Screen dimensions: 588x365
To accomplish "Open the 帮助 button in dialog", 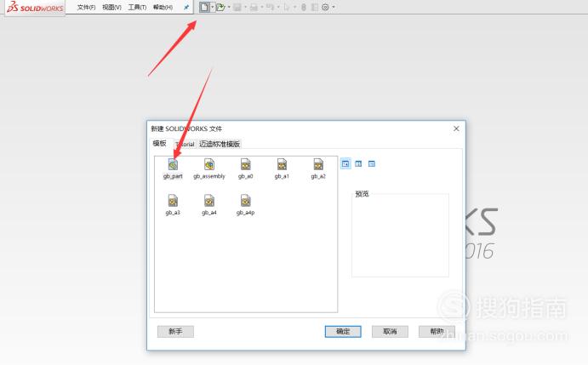I will click(x=437, y=331).
